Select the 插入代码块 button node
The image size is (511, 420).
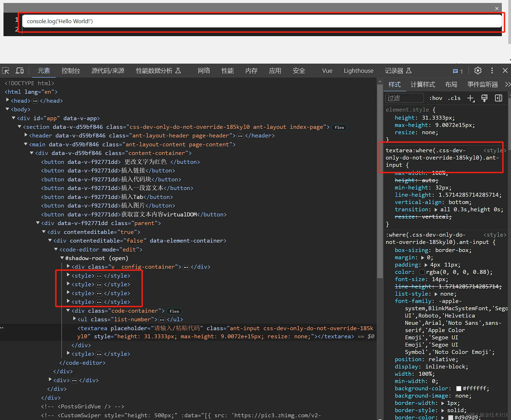[x=111, y=179]
